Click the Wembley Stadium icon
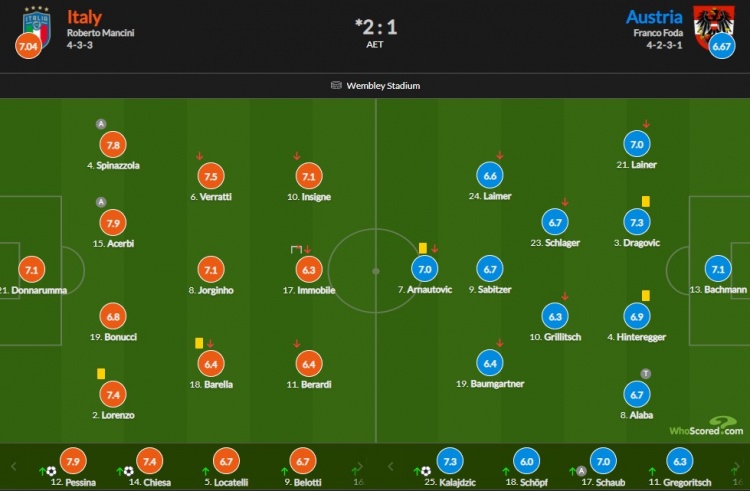This screenshot has height=491, width=750. coord(336,86)
